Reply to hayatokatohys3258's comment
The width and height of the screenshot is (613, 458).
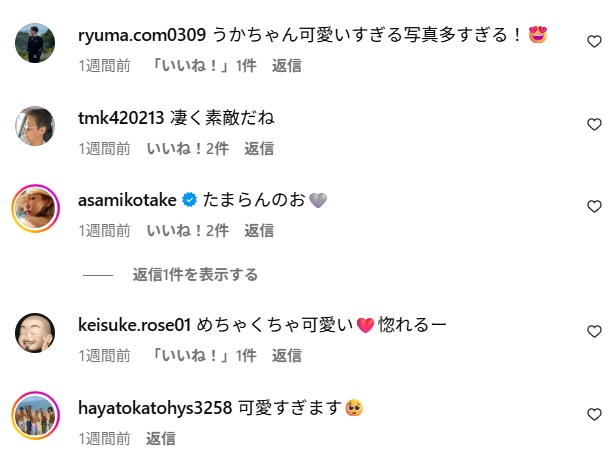[161, 438]
